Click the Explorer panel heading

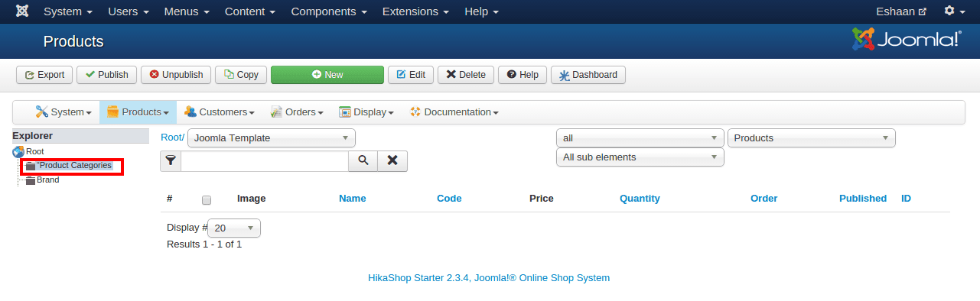pyautogui.click(x=81, y=136)
